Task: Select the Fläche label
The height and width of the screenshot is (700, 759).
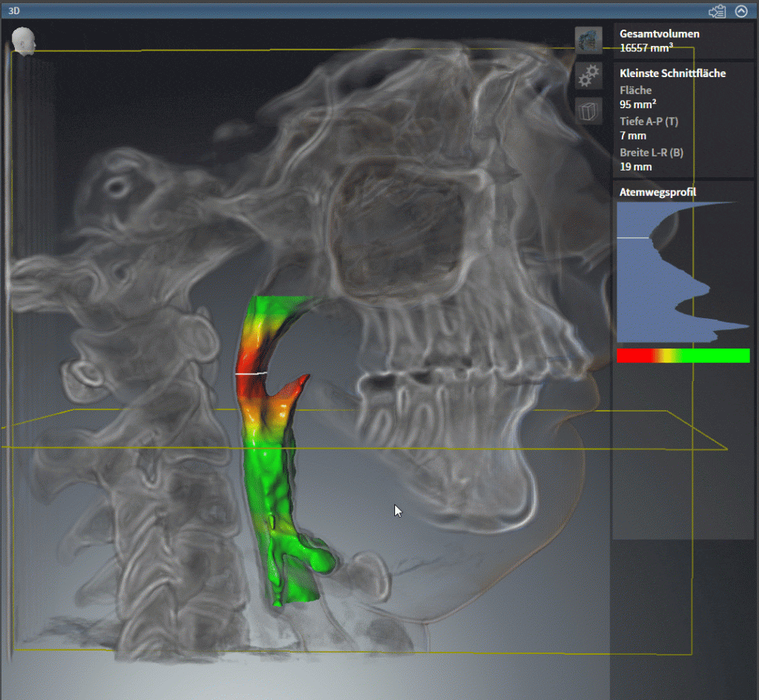Action: [x=635, y=90]
